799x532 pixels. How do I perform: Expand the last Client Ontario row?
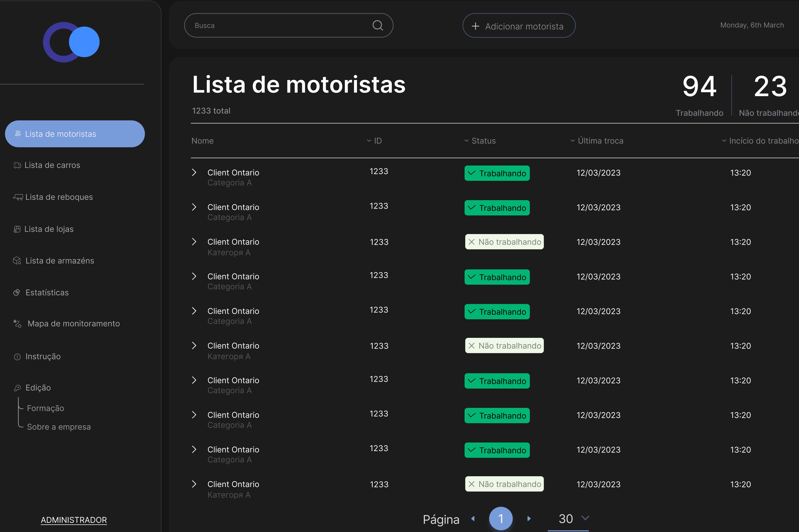194,484
